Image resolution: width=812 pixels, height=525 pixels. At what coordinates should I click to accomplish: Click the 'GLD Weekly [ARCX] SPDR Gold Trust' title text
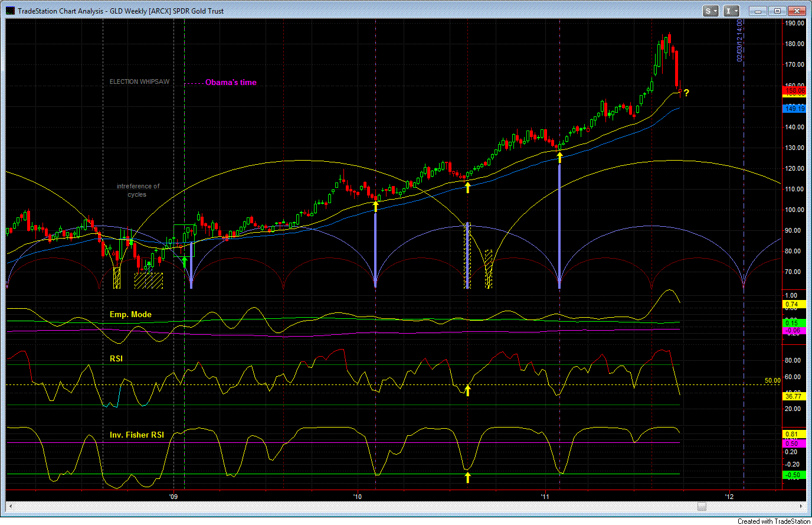click(166, 11)
